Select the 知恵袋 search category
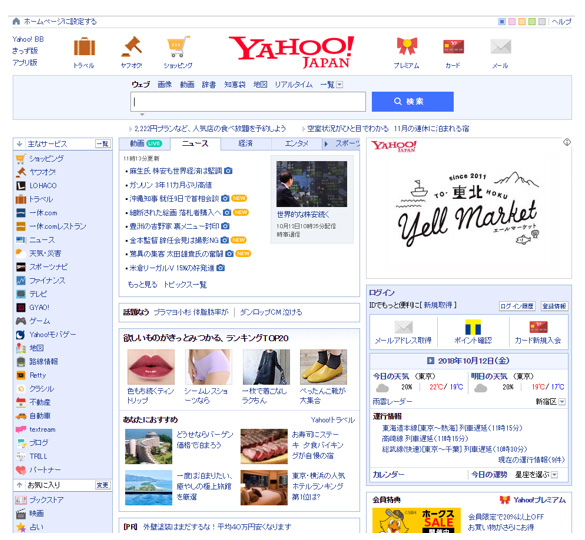This screenshot has height=540, width=585. pyautogui.click(x=235, y=85)
